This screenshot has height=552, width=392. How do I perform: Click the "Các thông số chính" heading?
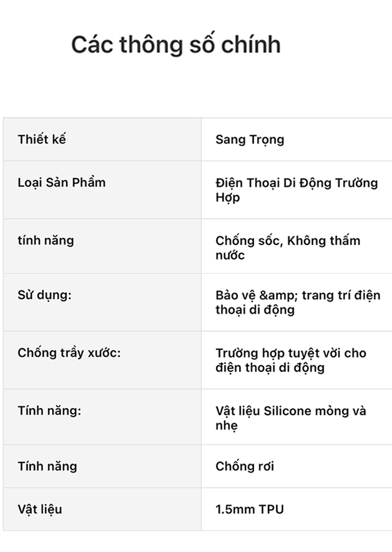(x=176, y=45)
